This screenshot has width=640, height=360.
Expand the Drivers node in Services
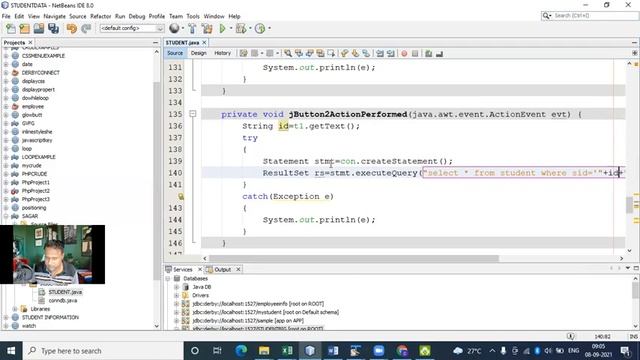click(x=176, y=295)
